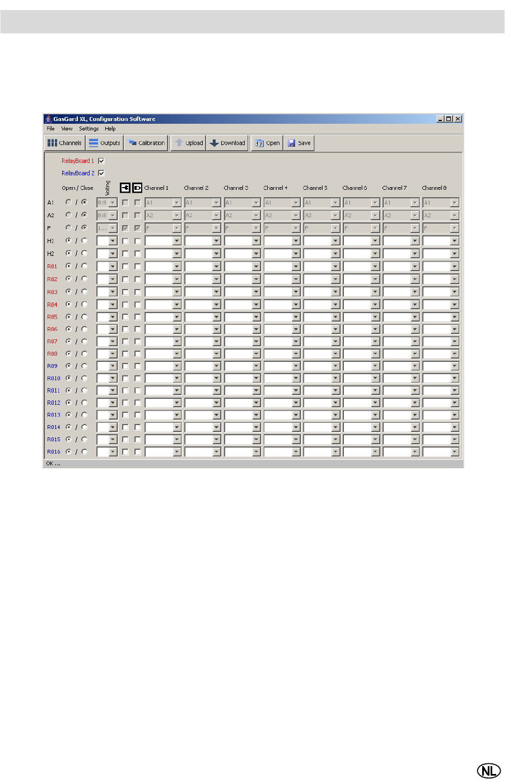Click the blue R09 row label
The height and width of the screenshot is (779, 532).
[x=52, y=366]
